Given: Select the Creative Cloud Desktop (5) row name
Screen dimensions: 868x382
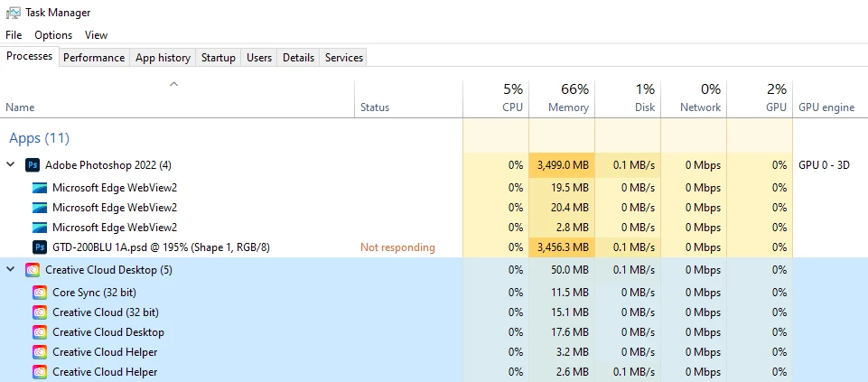Looking at the screenshot, I should (x=109, y=270).
